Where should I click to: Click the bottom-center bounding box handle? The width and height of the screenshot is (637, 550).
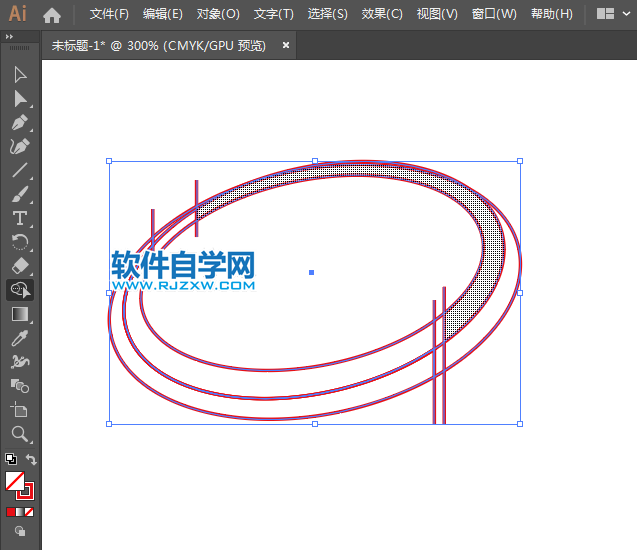point(315,424)
